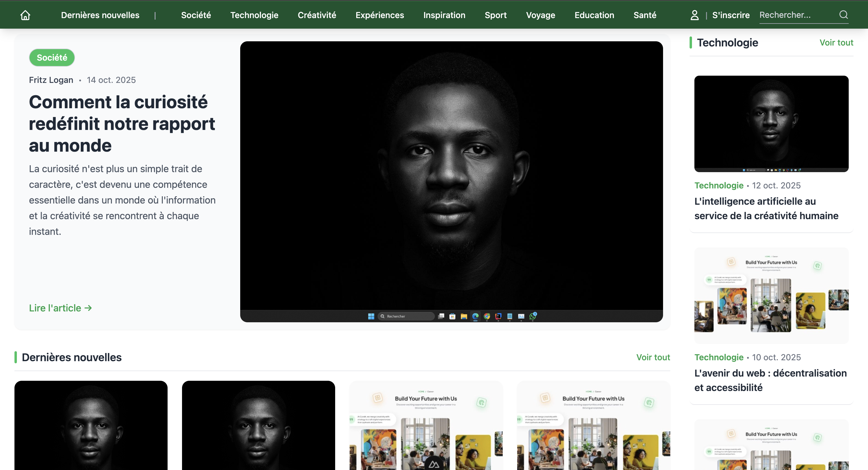Viewport: 868px width, 470px height.
Task: Click the search magnifier icon
Action: (843, 15)
